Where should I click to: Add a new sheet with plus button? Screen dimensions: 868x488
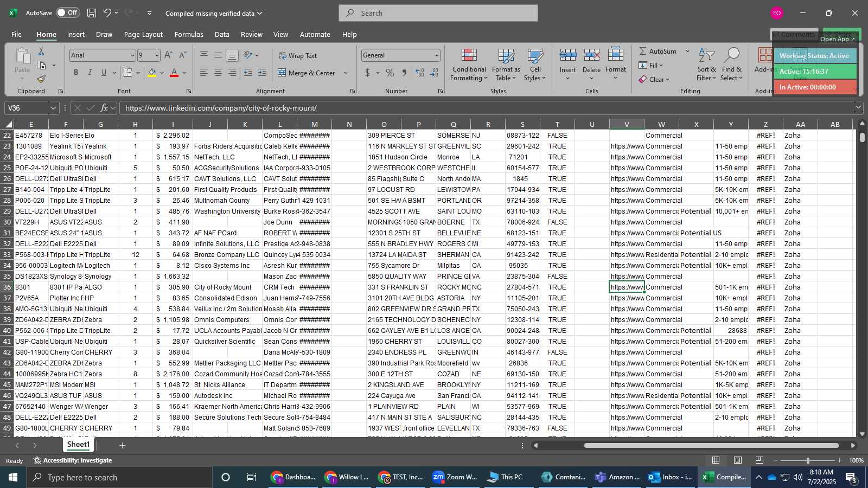tap(122, 445)
